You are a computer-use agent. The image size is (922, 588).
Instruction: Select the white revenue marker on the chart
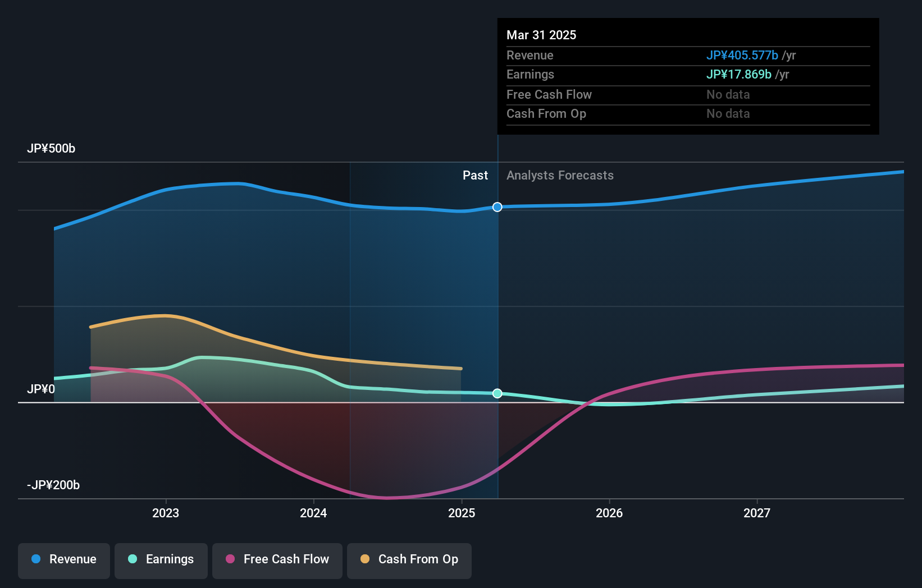(497, 207)
